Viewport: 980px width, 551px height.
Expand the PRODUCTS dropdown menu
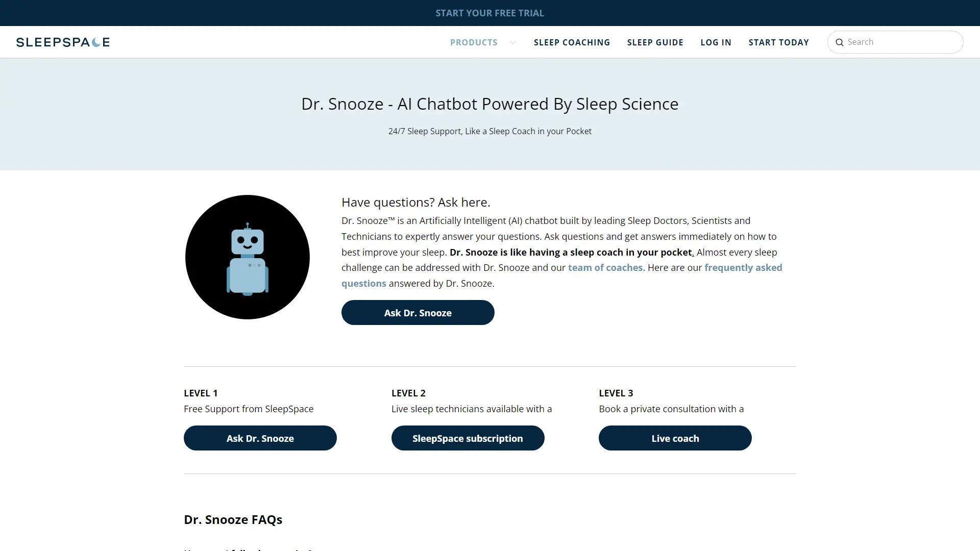point(474,42)
